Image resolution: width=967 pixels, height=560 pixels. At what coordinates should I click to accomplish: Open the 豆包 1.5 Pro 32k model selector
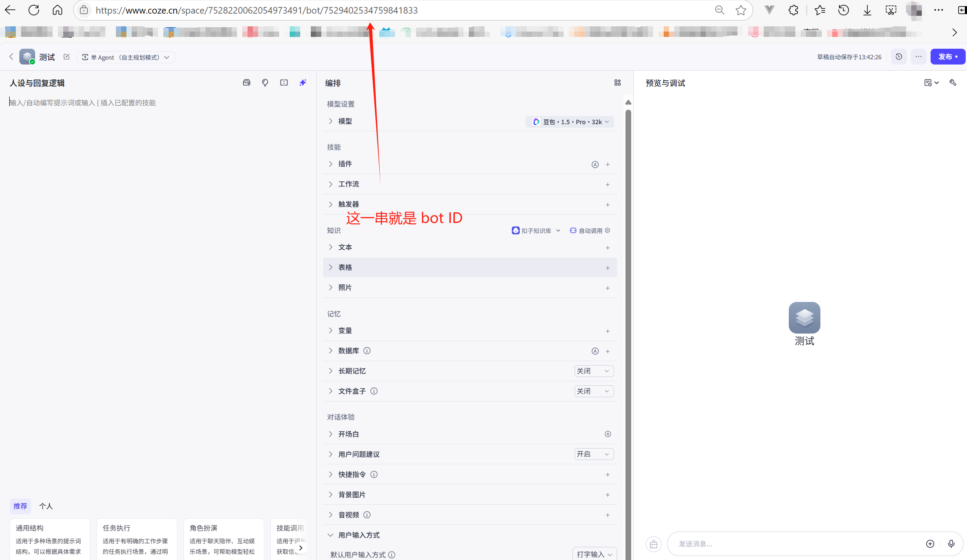pos(569,122)
